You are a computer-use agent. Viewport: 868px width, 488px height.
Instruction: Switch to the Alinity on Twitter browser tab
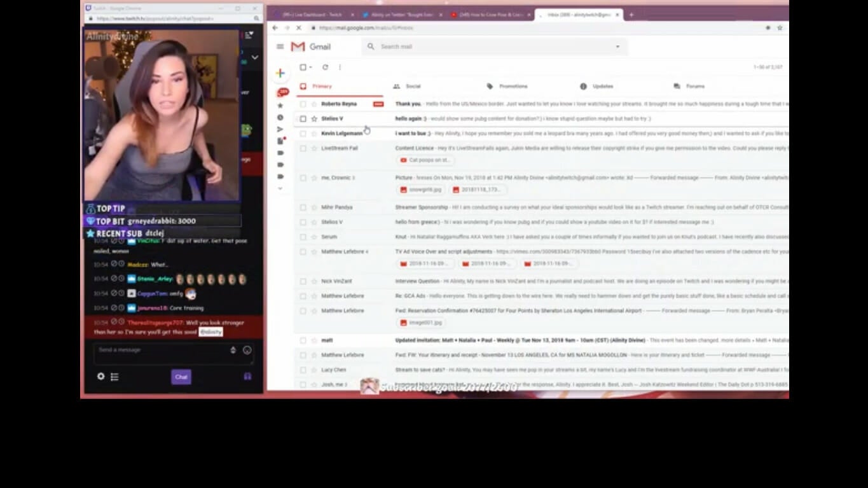point(402,15)
